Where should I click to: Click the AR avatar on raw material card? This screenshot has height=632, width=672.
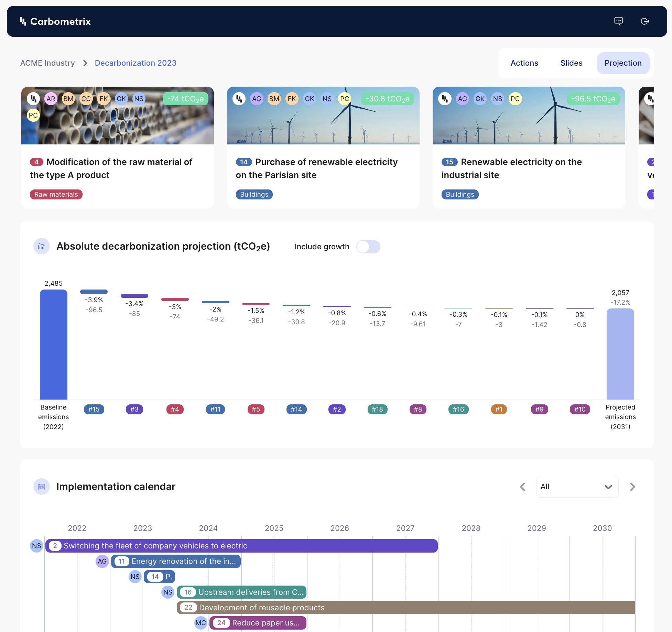pos(51,99)
